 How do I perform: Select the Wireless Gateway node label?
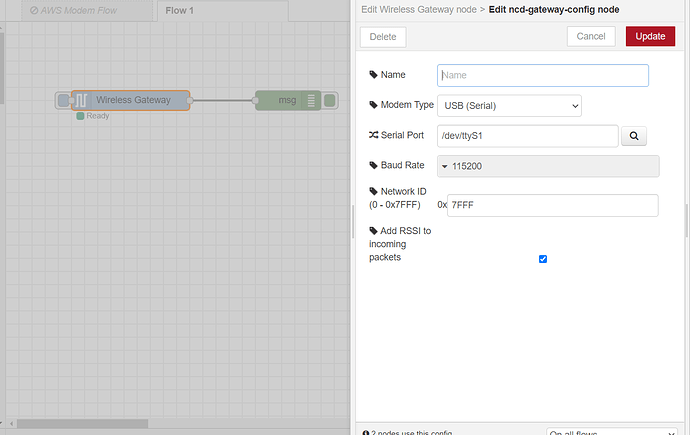[x=133, y=100]
